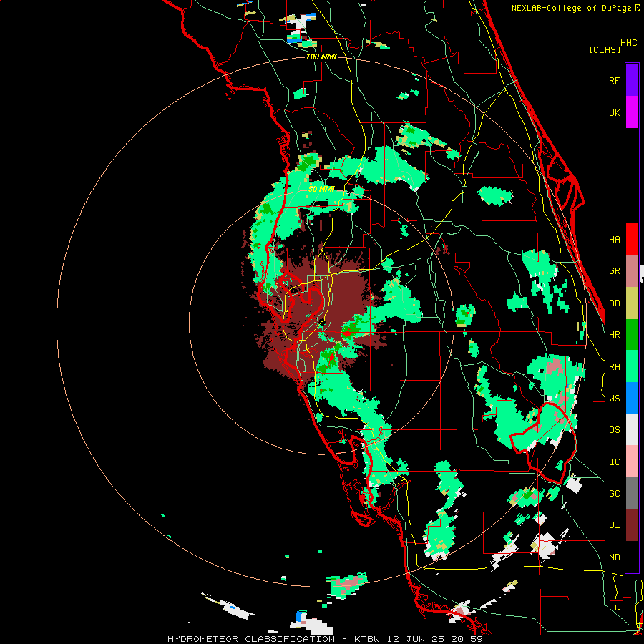Click the 'BI' legend label
This screenshot has height=644, width=644.
coord(614,525)
